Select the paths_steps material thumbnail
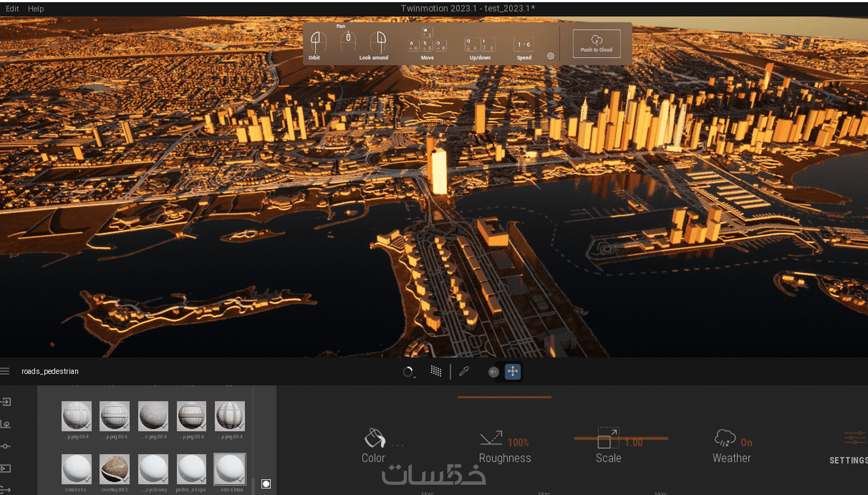Screen dimensions: 868x495 click(191, 469)
